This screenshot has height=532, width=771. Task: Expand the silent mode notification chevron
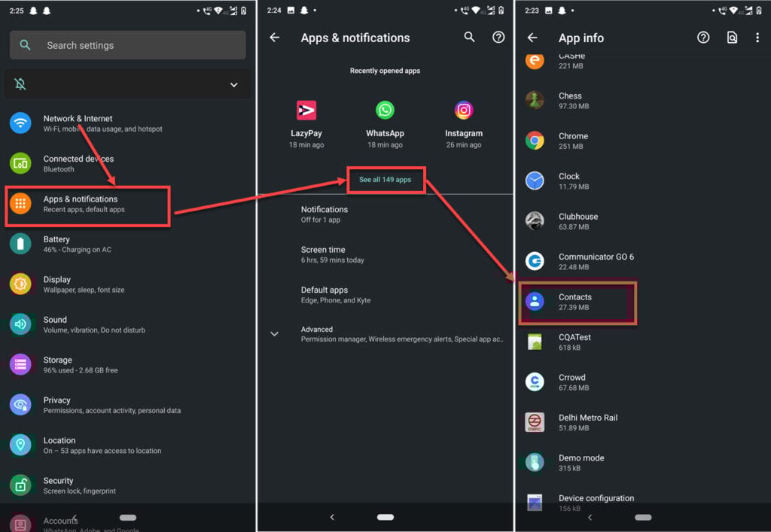tap(234, 84)
